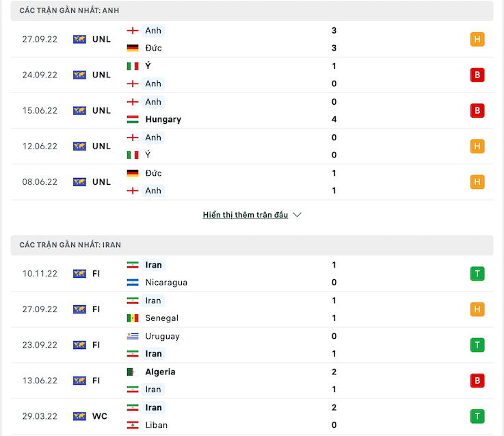Open the Uruguay team link
The image size is (504, 436).
[163, 336]
